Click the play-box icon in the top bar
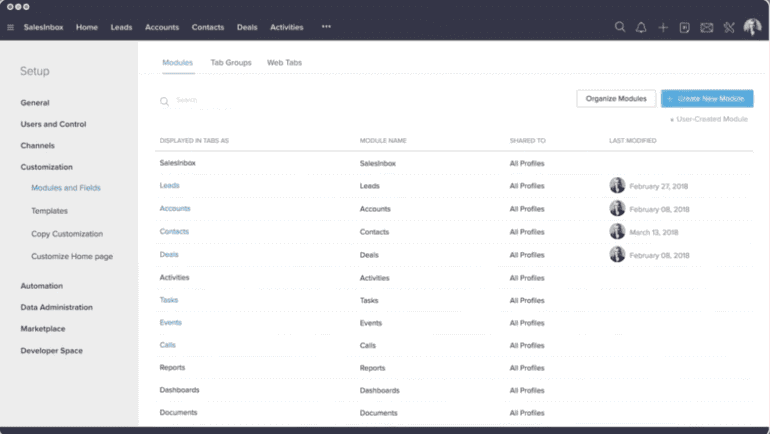The width and height of the screenshot is (770, 434). [684, 27]
